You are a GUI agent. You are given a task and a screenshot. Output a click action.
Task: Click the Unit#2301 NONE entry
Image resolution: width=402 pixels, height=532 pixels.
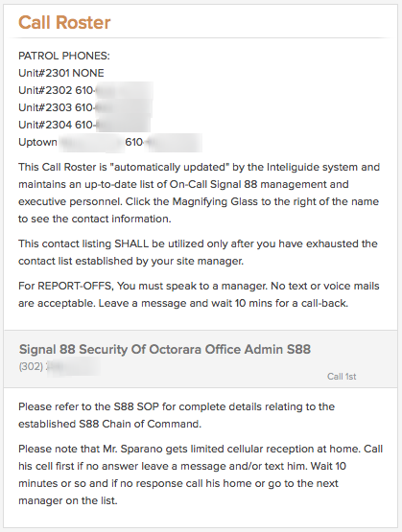[61, 73]
